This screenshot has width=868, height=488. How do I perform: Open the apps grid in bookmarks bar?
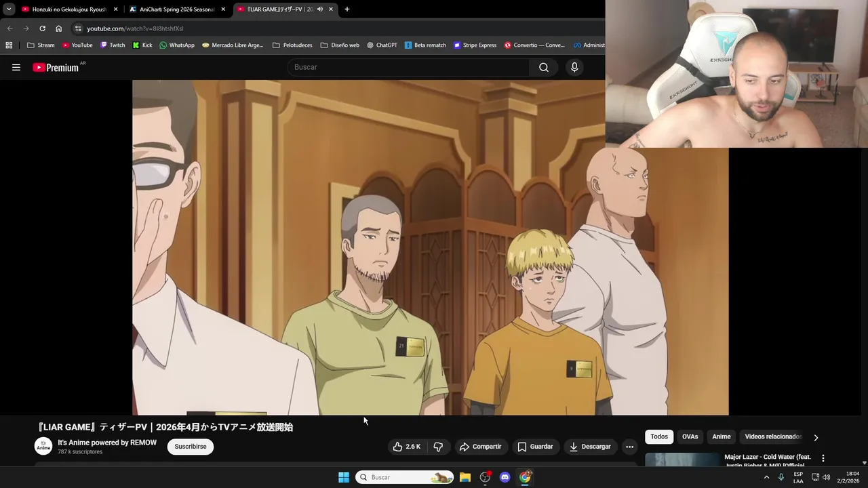coord(9,45)
